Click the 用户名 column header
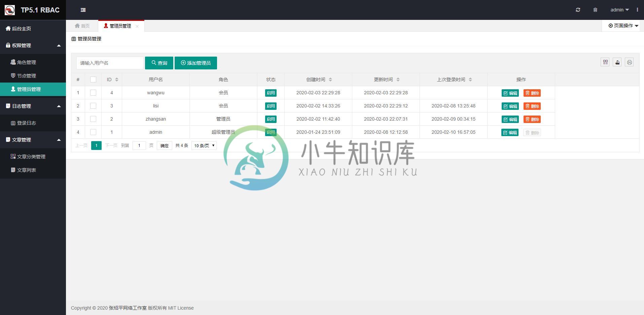 click(156, 80)
